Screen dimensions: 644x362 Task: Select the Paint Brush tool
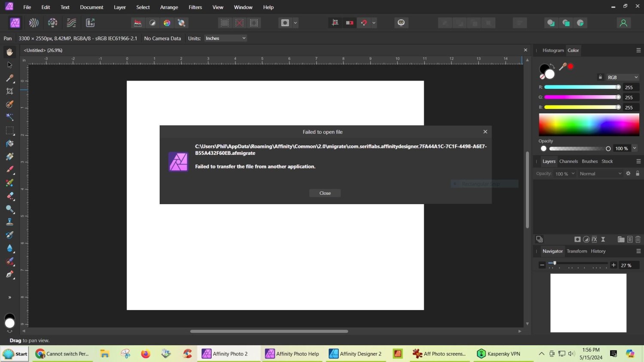pyautogui.click(x=9, y=170)
